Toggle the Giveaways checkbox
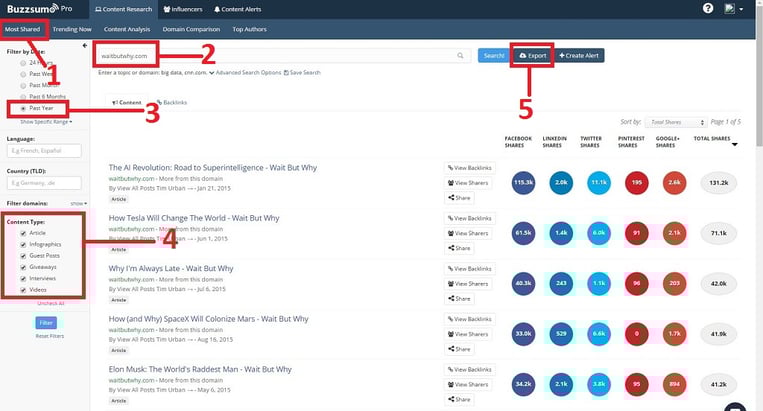763x411 pixels. point(23,267)
